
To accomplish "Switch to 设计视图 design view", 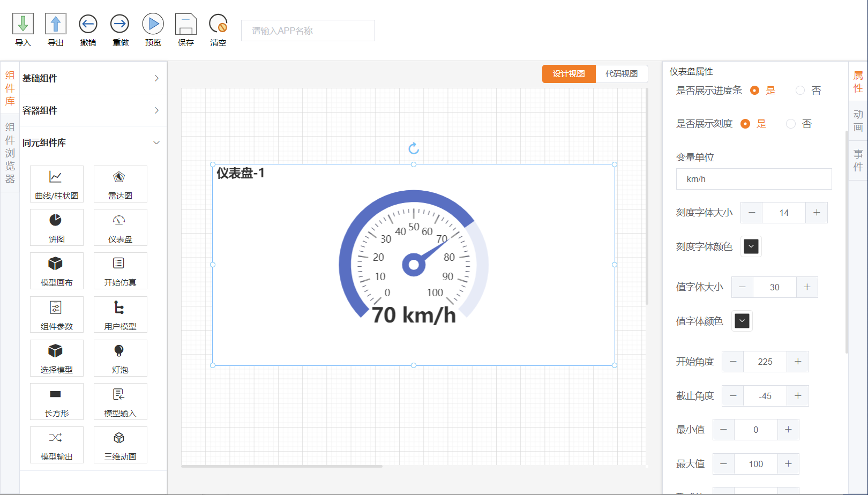I will click(x=569, y=74).
